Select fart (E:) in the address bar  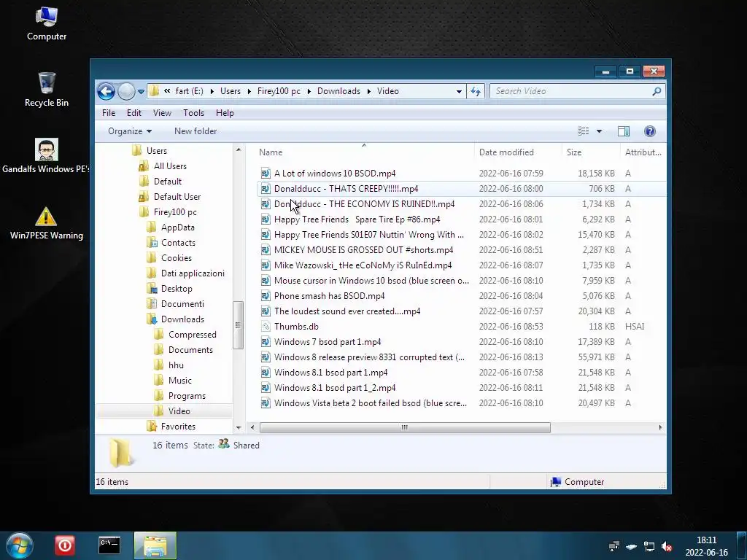[189, 91]
